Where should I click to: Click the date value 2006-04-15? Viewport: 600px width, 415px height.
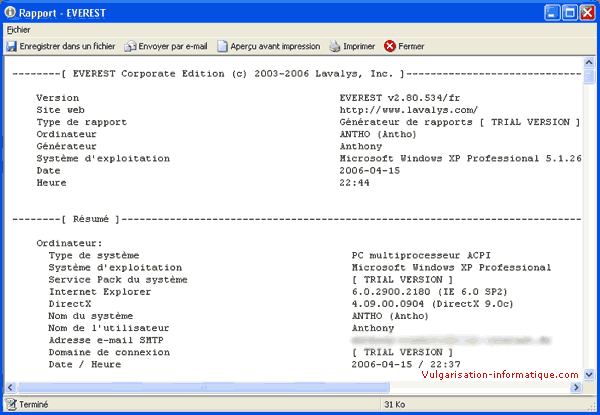[370, 171]
